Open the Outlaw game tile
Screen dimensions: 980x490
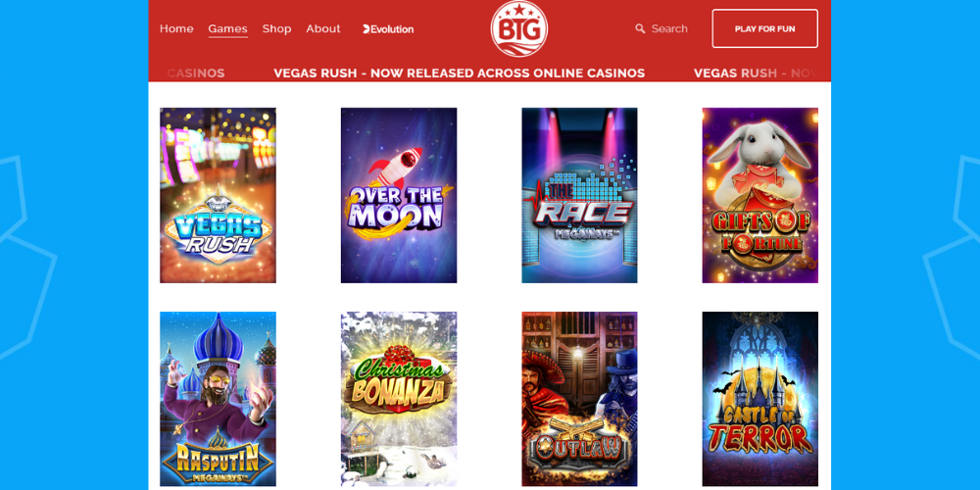pos(579,399)
